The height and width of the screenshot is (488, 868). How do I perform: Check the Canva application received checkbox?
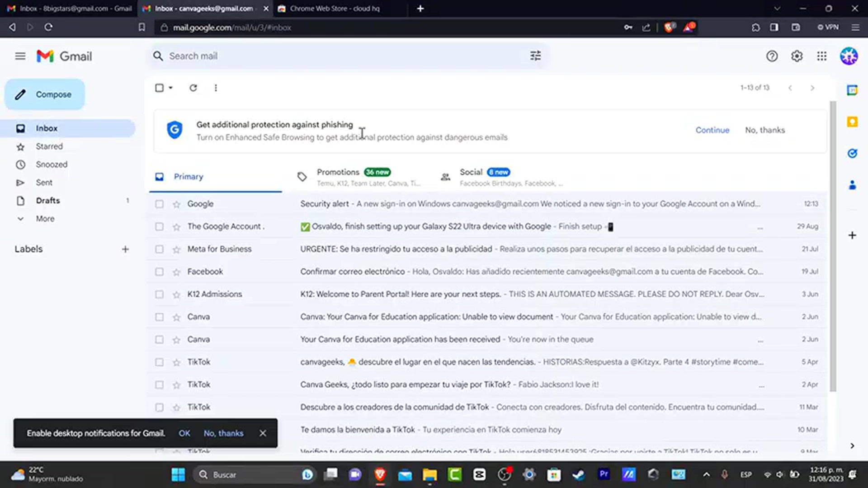(x=159, y=340)
